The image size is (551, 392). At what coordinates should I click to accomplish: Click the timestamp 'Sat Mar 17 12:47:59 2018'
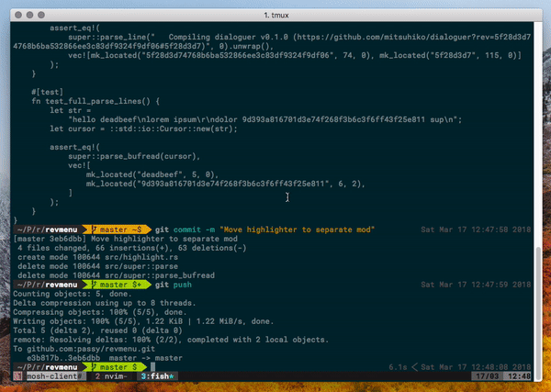(x=476, y=285)
